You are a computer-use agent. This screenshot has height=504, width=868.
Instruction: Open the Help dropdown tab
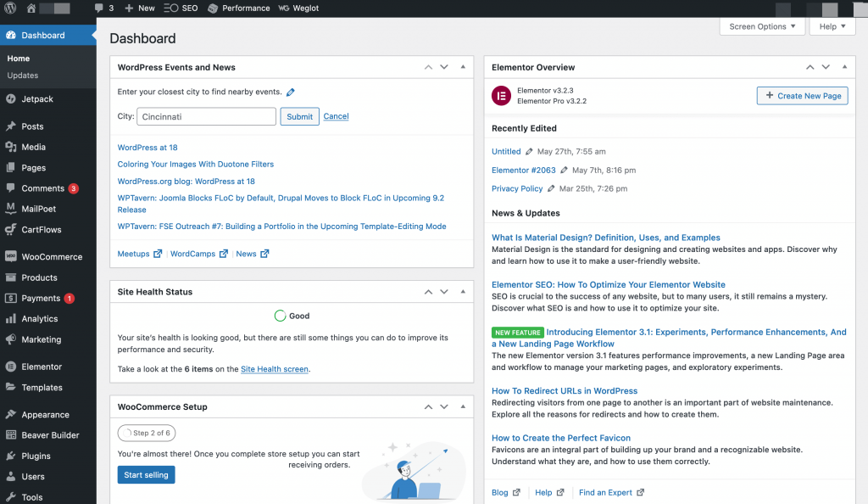832,26
